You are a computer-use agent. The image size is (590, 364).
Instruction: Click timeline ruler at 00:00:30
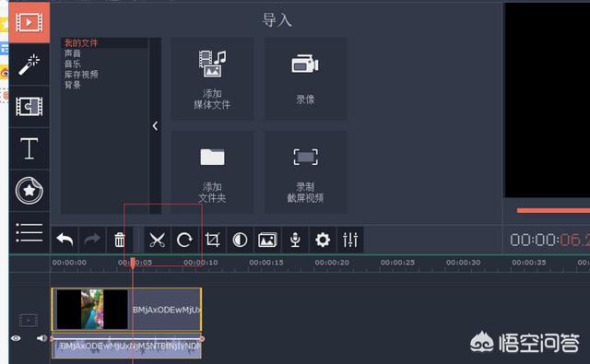click(463, 263)
